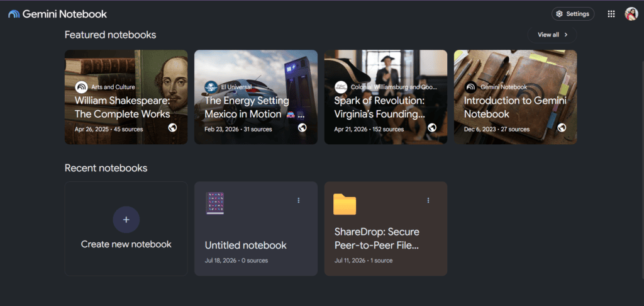644x306 pixels.
Task: Open more options on Untitled notebook
Action: (x=299, y=200)
